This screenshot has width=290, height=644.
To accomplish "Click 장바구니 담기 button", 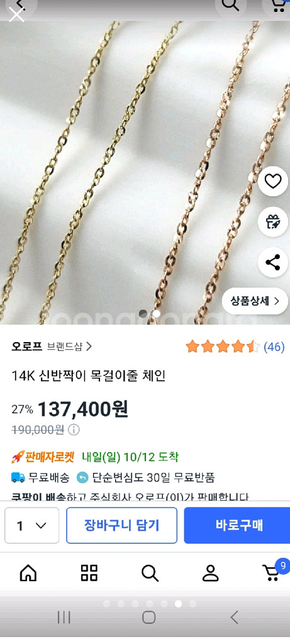I will pos(121,525).
